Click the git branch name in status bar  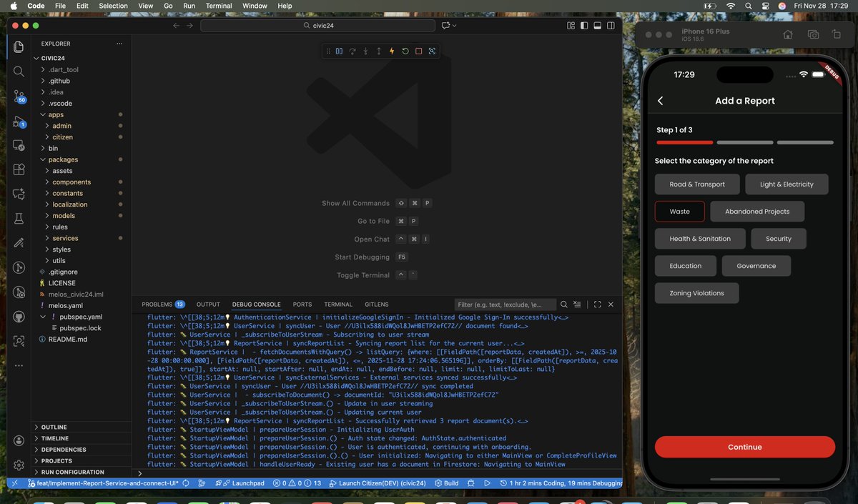(x=104, y=483)
